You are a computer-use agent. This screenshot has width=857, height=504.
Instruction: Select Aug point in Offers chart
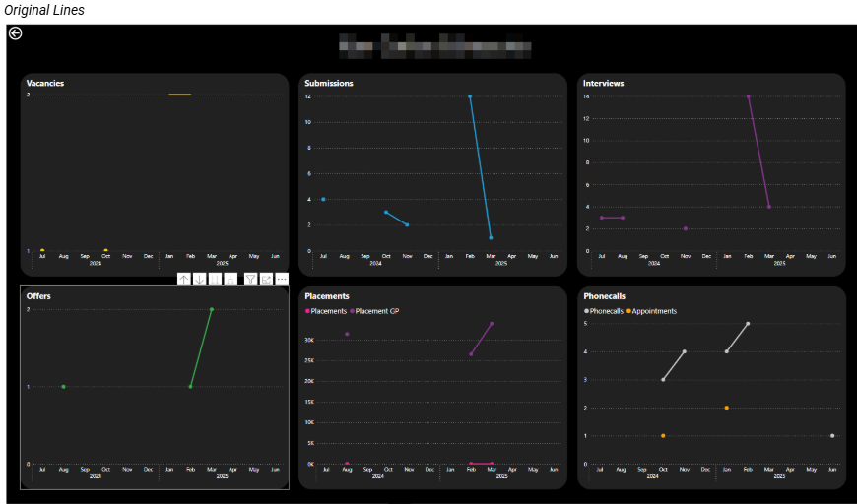[x=63, y=387]
